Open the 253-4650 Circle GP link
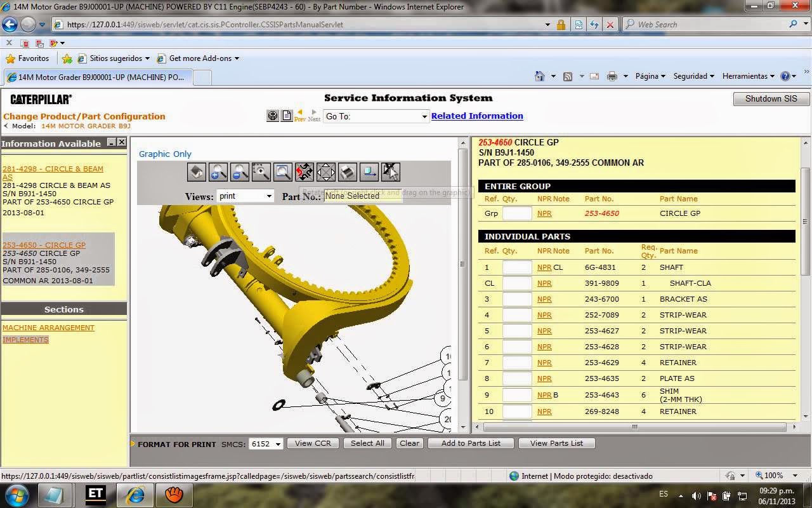 (x=44, y=244)
